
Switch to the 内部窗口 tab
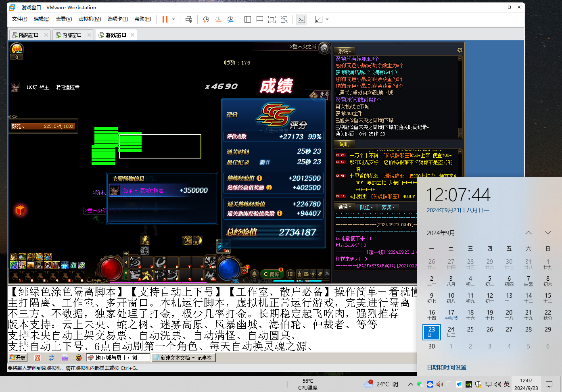[x=72, y=35]
